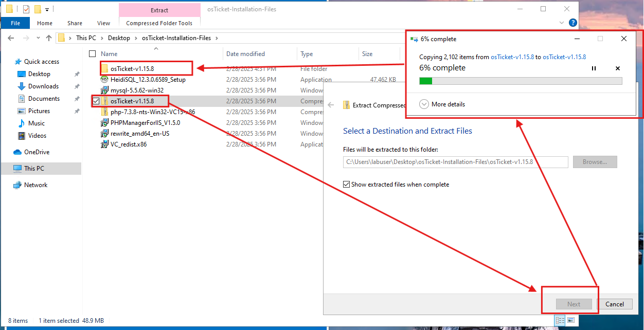644x330 pixels.
Task: Click the extraction destination path field
Action: click(455, 162)
